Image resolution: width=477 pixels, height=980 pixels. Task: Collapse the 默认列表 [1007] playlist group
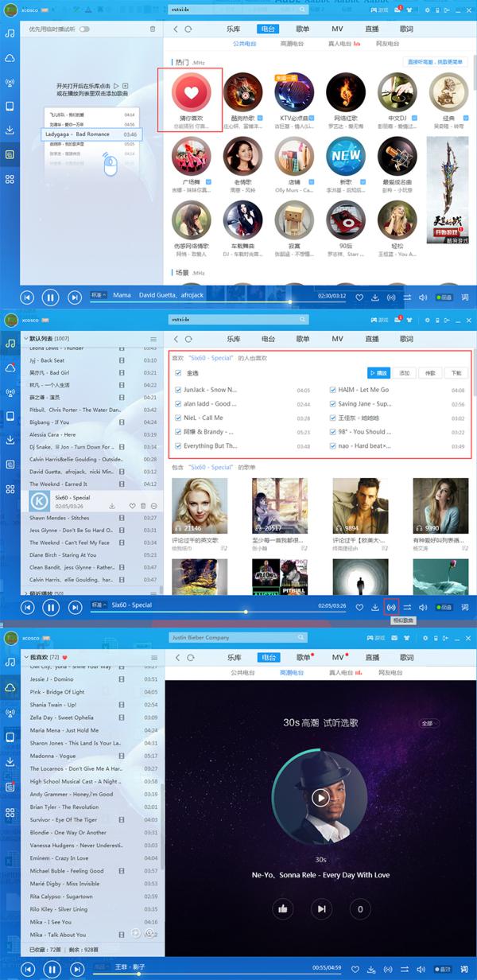coord(25,340)
